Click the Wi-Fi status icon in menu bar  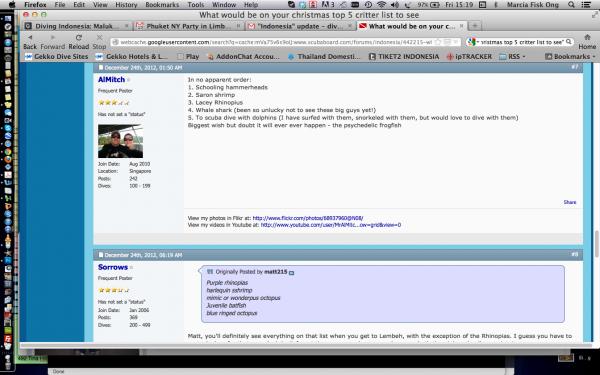[x=381, y=5]
